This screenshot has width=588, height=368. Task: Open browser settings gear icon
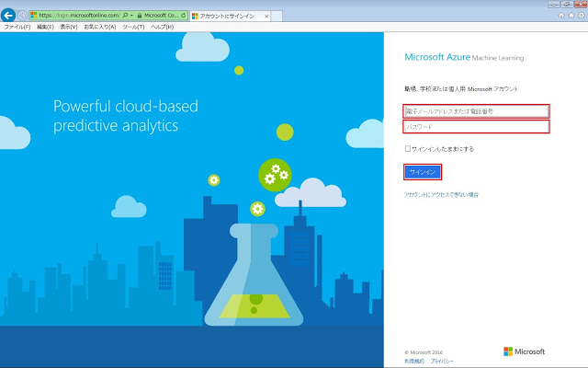pos(582,16)
